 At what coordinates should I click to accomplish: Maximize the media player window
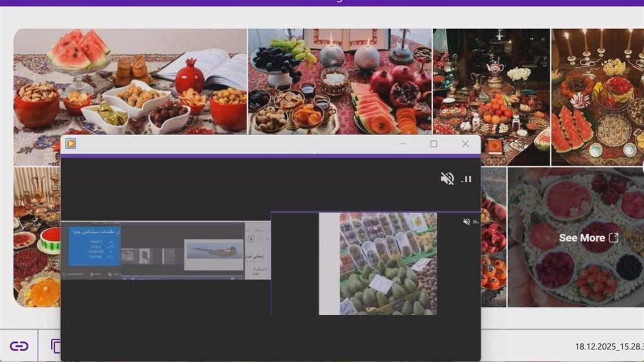pos(434,144)
